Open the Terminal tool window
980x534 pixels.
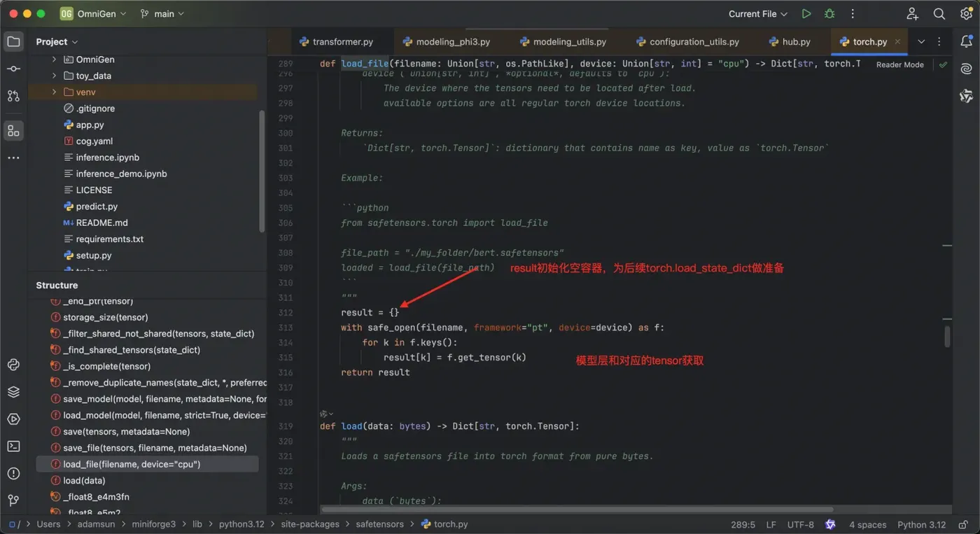(x=13, y=446)
